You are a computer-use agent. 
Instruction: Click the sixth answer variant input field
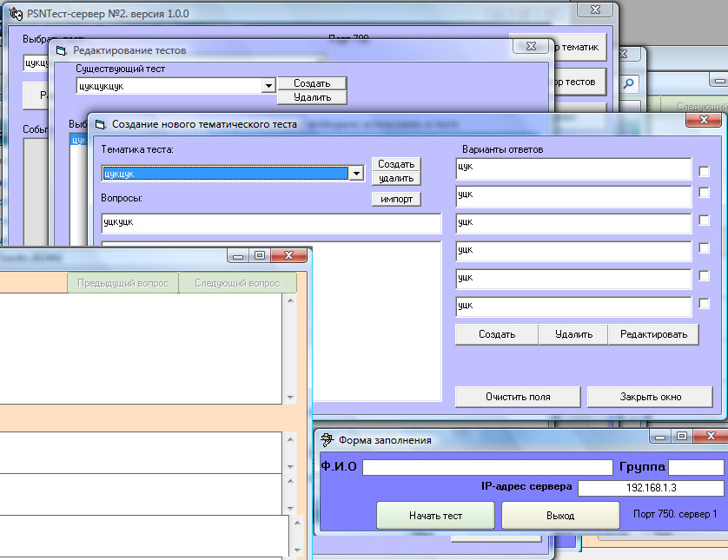point(573,306)
